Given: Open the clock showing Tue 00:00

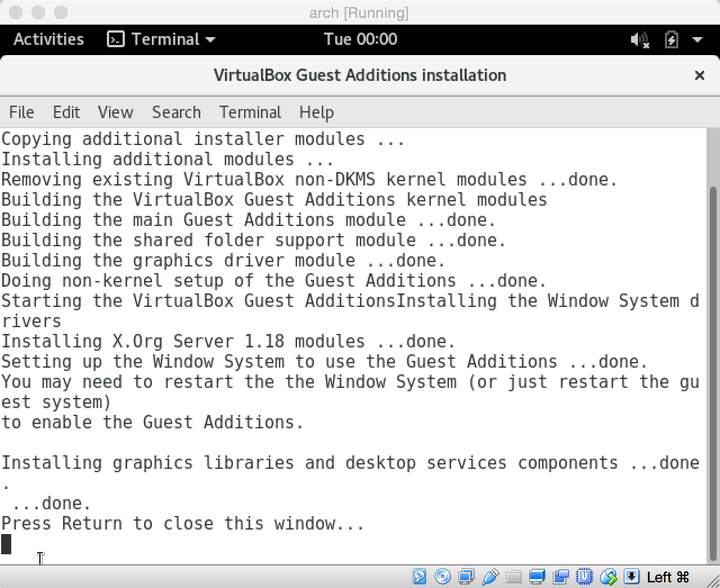Looking at the screenshot, I should tap(360, 39).
